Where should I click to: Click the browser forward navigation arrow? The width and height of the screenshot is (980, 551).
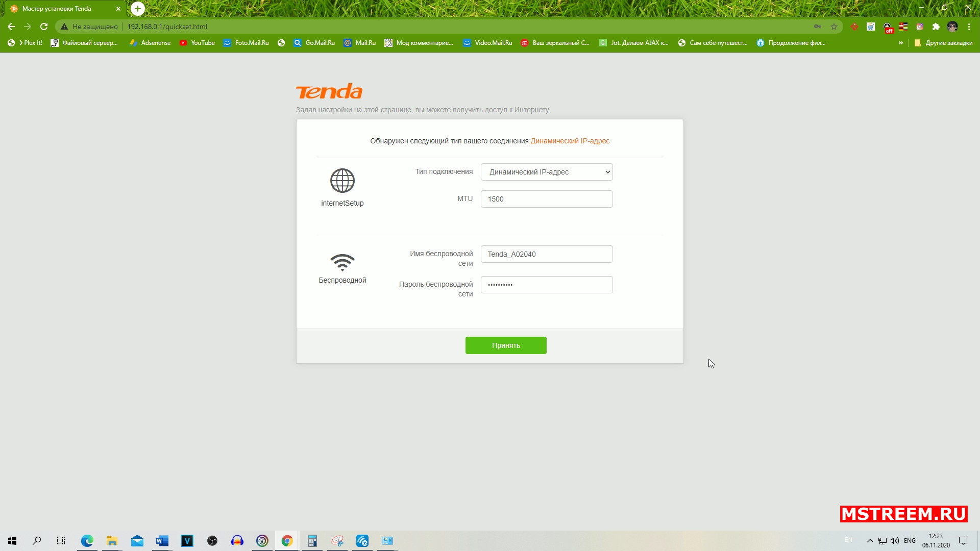[x=27, y=26]
